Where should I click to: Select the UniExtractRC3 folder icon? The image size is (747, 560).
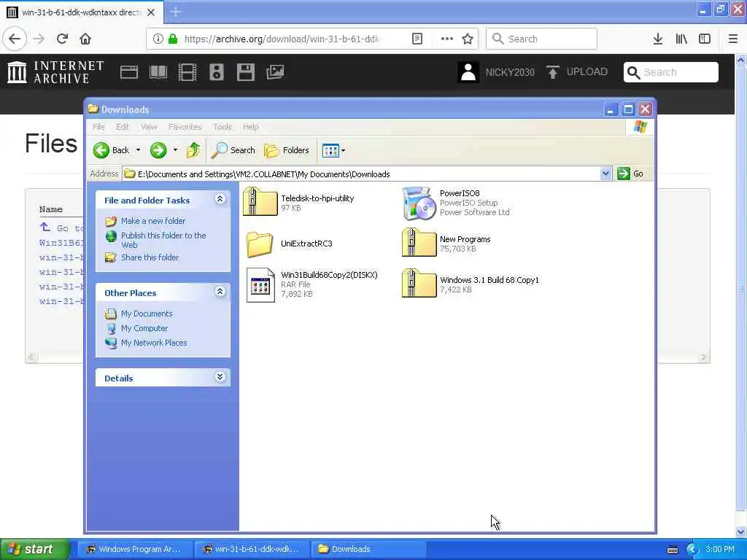coord(260,244)
